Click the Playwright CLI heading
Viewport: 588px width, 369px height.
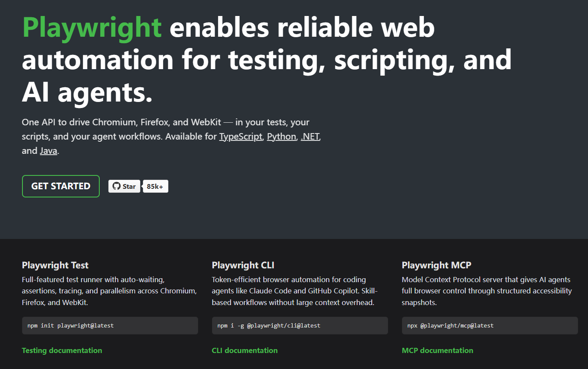point(243,265)
